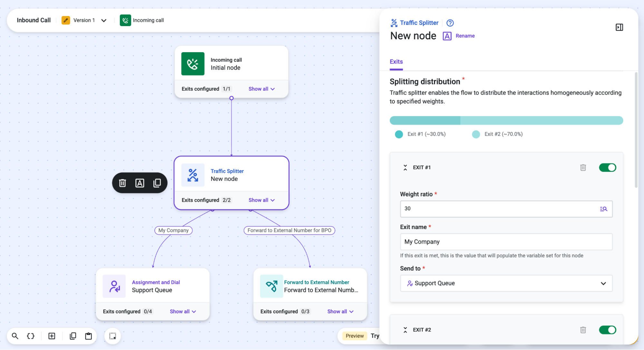Click the side panel vertical scrollbar
This screenshot has height=350, width=644.
pyautogui.click(x=636, y=130)
